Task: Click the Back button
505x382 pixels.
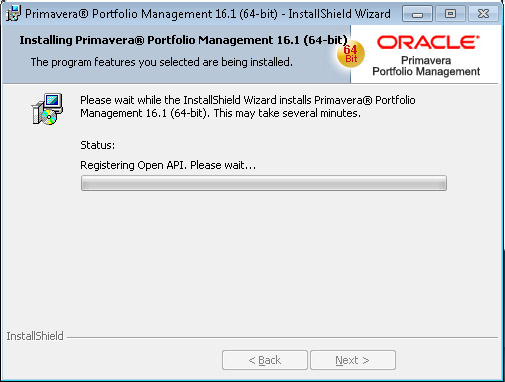Action: (265, 360)
